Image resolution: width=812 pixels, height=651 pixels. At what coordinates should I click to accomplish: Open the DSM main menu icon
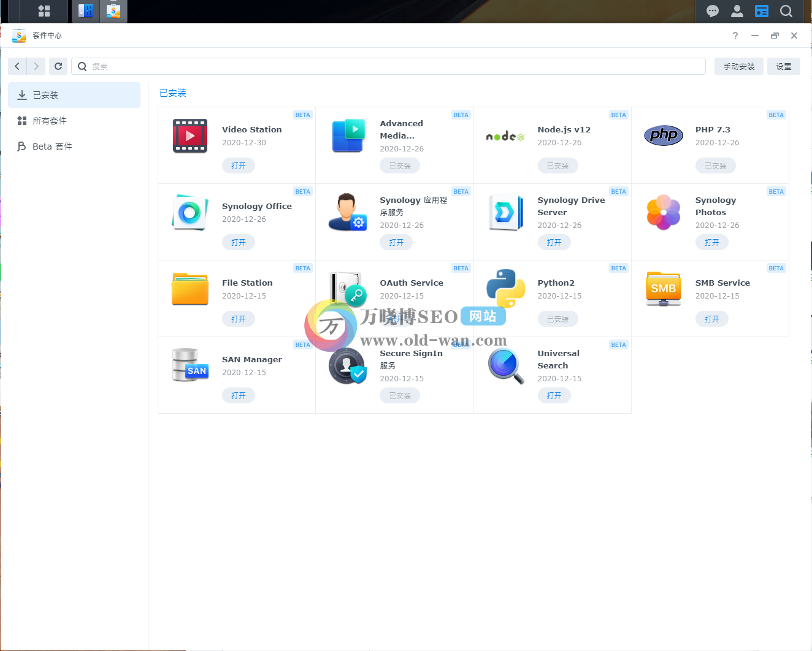(44, 11)
